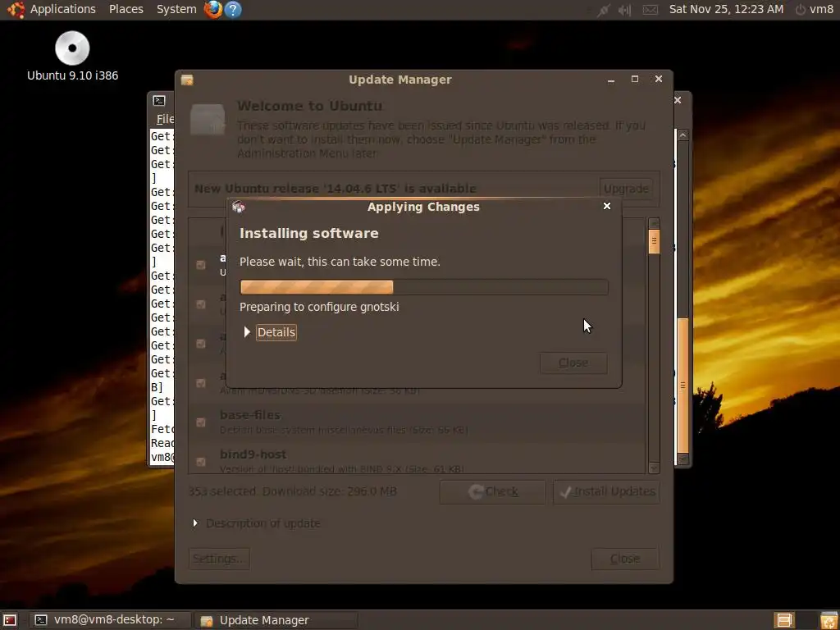Open the Help icon in top panel

coord(232,9)
